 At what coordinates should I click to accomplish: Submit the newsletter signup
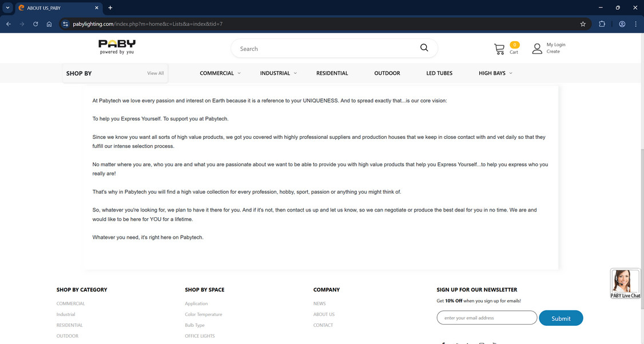point(560,318)
